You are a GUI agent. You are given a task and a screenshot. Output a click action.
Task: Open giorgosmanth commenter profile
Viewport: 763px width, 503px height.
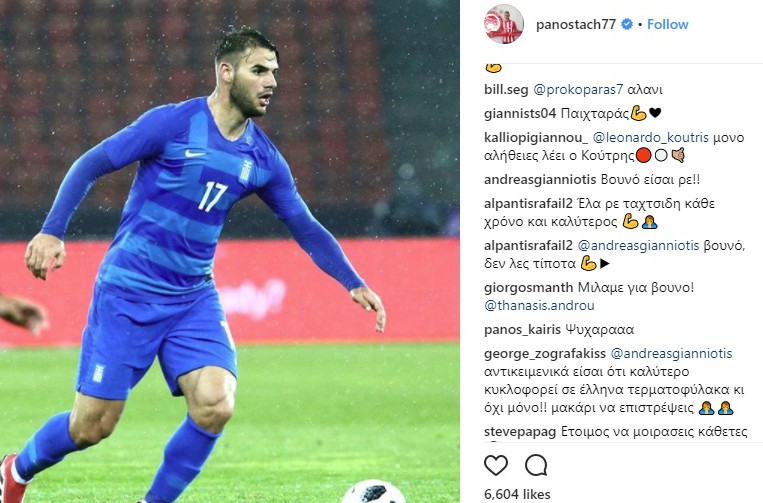click(528, 287)
